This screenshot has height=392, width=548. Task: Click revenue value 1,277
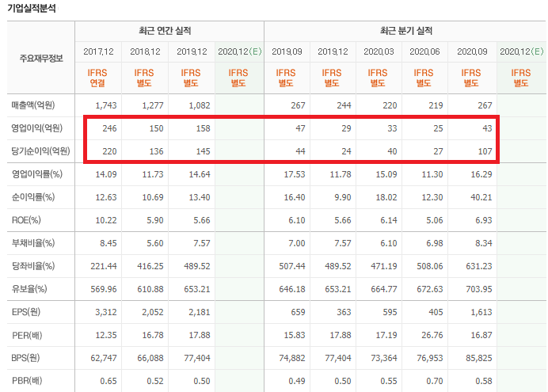pyautogui.click(x=153, y=105)
